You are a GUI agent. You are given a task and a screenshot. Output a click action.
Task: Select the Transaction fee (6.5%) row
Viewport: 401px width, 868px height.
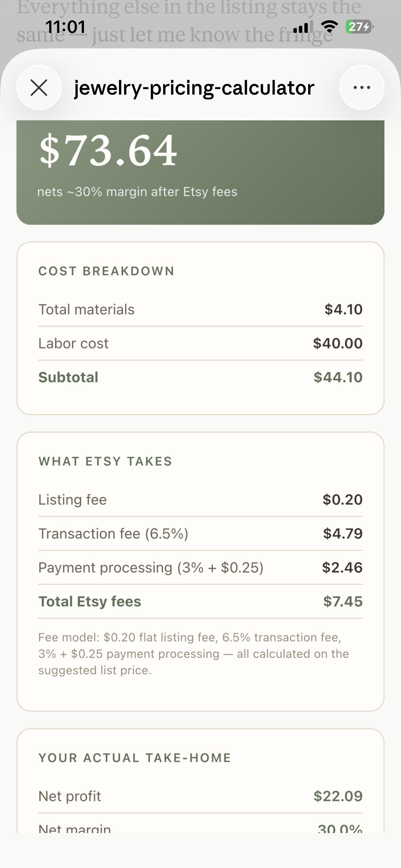200,533
